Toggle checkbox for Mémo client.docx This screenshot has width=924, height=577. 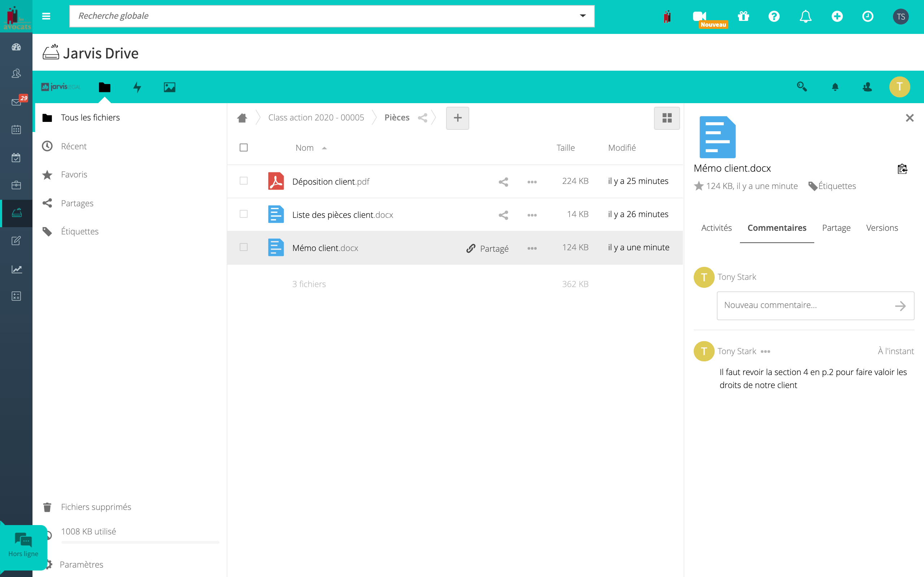coord(244,247)
